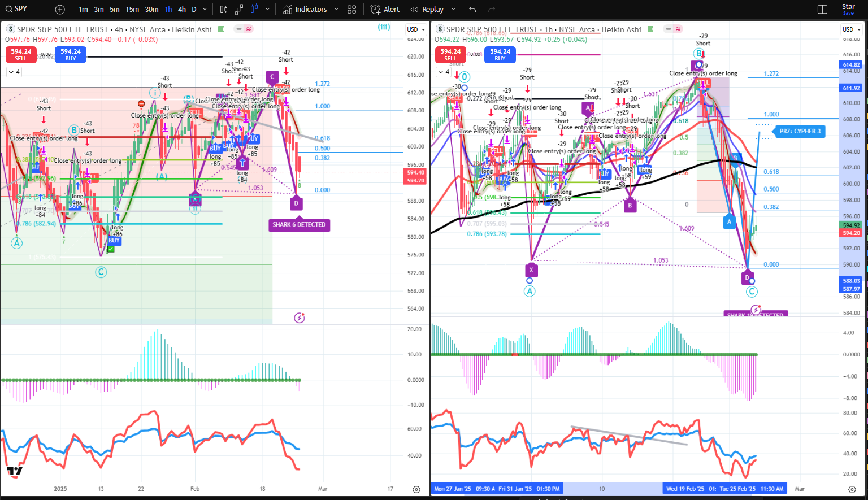868x500 pixels.
Task: Click the 594.24 BUY button on 1h chart
Action: tap(500, 55)
